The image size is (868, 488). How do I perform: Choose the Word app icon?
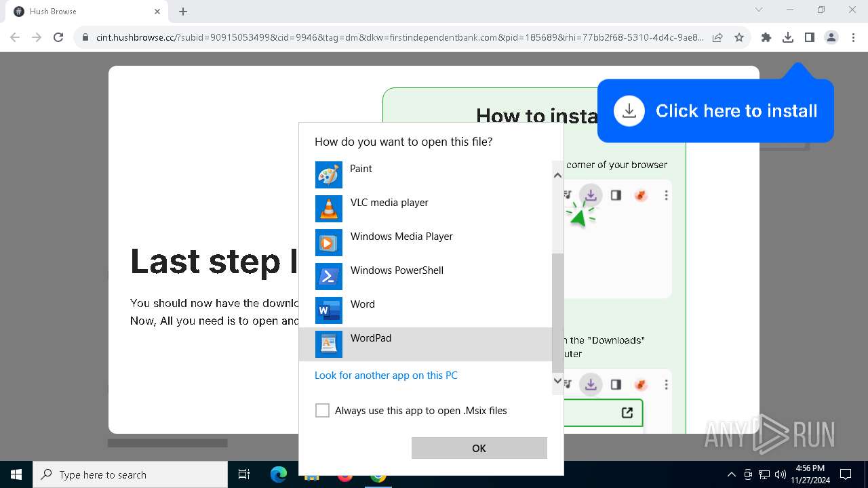[x=329, y=310]
